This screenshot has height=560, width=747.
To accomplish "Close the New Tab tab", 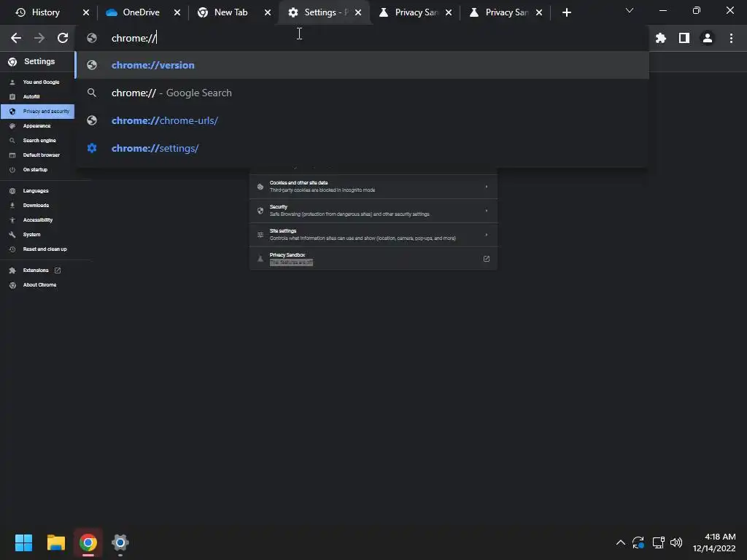I will pos(268,12).
